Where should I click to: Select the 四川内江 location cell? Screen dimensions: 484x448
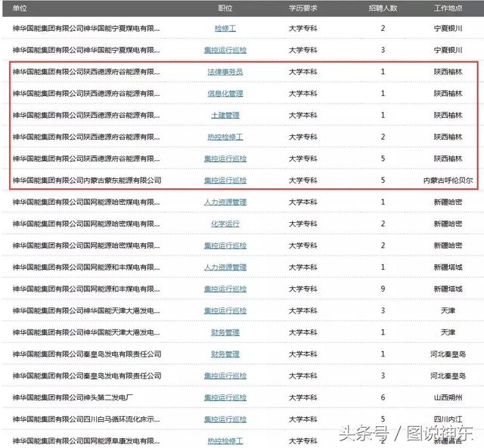[x=448, y=419]
